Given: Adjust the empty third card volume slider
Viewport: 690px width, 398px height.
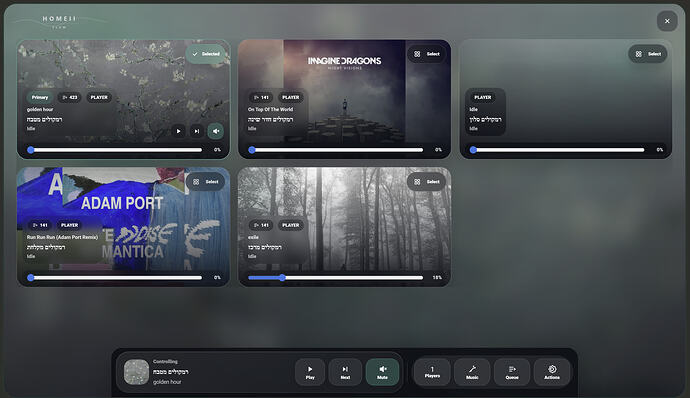Looking at the screenshot, I should 557,150.
